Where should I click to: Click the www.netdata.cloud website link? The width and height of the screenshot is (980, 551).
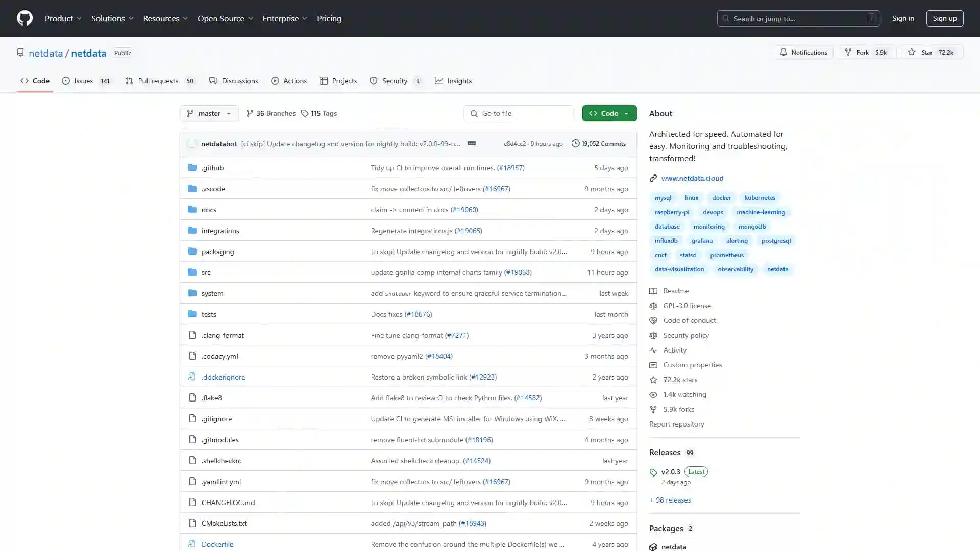693,178
